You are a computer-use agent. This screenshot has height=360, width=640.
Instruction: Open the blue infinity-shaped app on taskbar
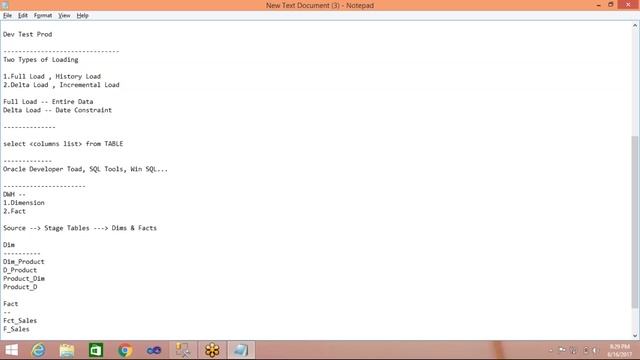(x=154, y=350)
